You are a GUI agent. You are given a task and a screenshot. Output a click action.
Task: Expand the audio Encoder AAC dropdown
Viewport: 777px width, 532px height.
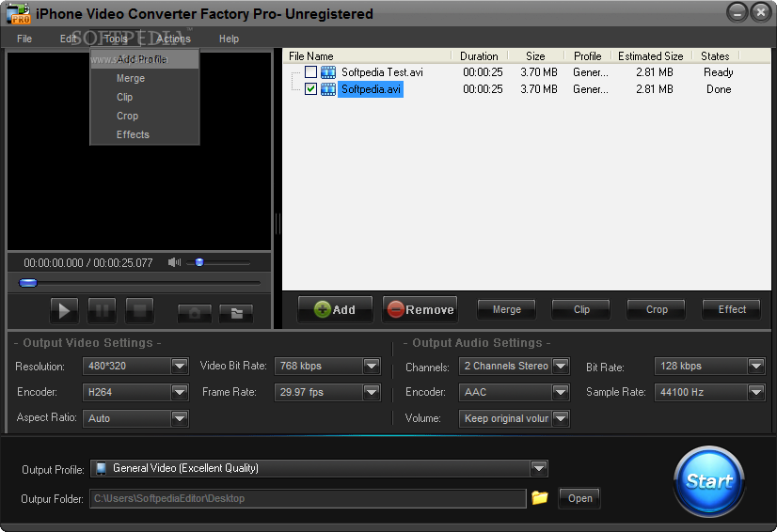(561, 392)
